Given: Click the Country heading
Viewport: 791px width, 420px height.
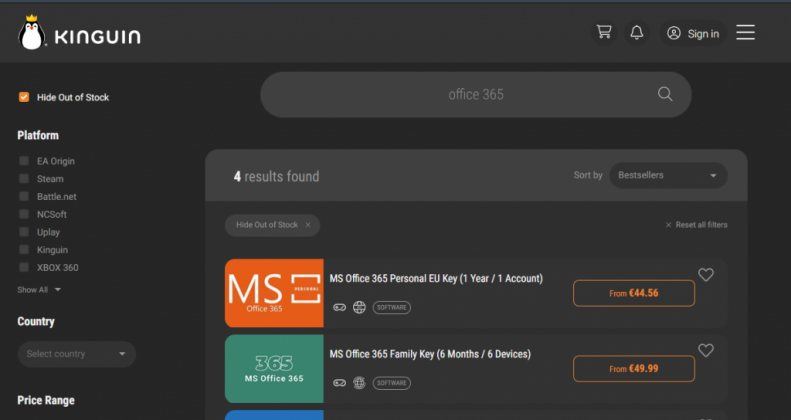Looking at the screenshot, I should coord(36,321).
